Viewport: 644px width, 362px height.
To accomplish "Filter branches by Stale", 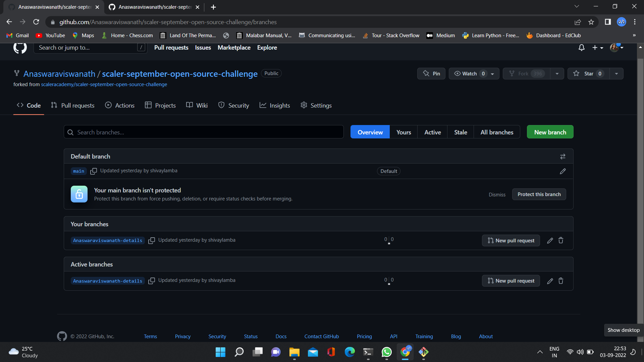I will pyautogui.click(x=460, y=132).
